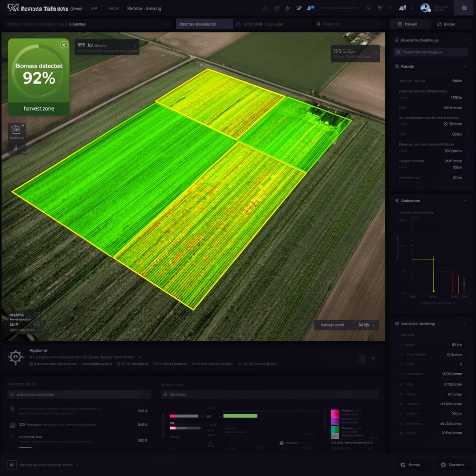Click the green bar in the bottom chart
476x476 pixels.
[x=240, y=416]
